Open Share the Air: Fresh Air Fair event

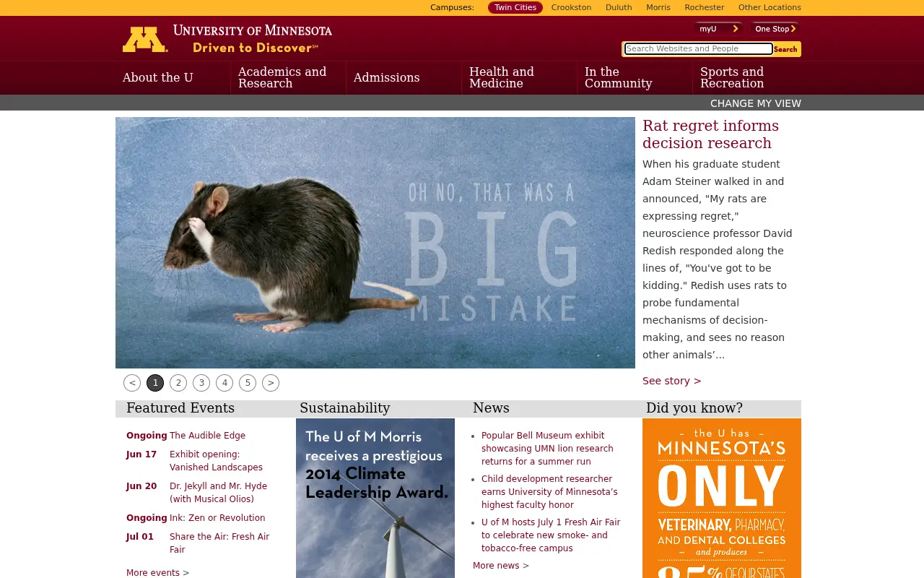pos(219,543)
